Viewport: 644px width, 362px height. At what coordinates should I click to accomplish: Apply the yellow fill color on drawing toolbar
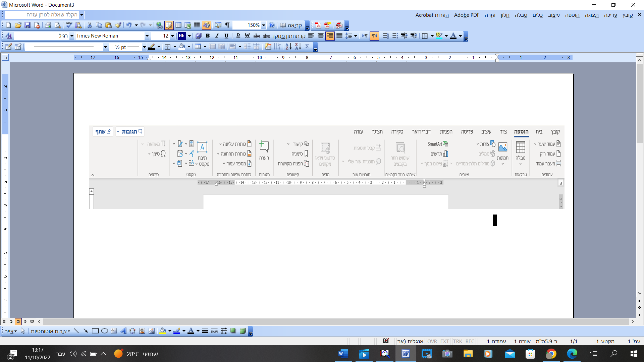[x=163, y=331]
